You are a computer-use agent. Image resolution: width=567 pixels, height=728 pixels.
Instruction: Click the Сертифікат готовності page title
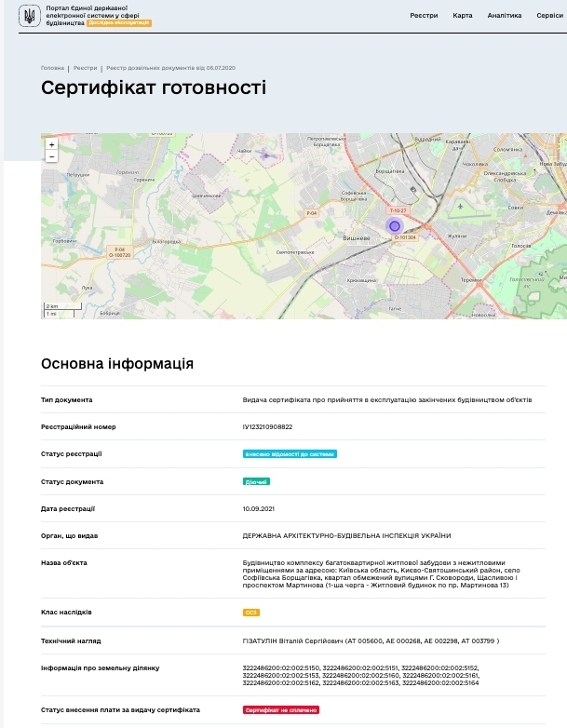pyautogui.click(x=154, y=88)
